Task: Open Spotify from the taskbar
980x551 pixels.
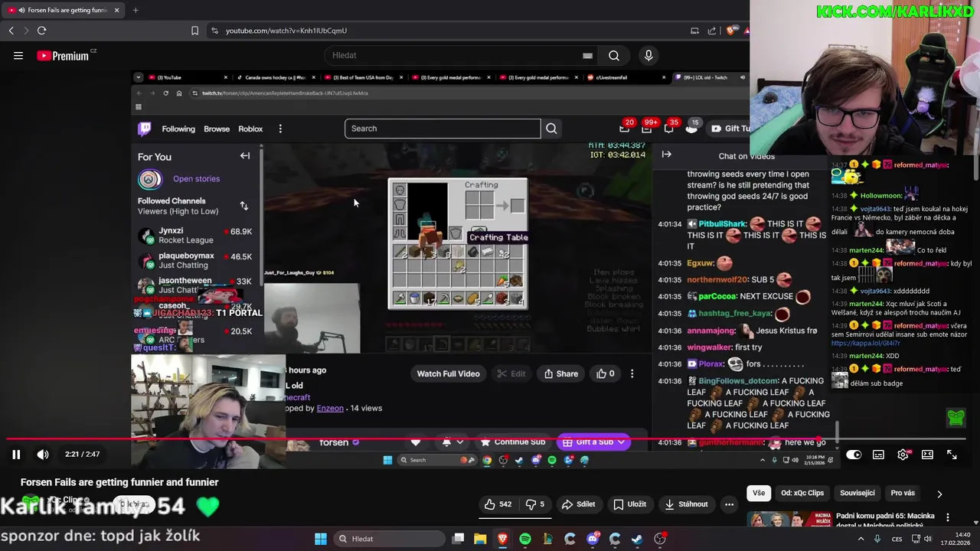Action: tap(525, 539)
